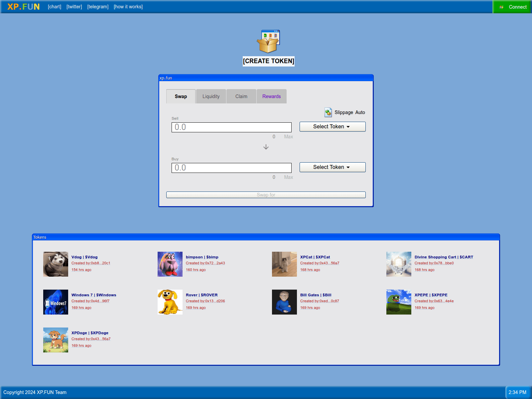Open the [twitter] link
The height and width of the screenshot is (399, 532).
point(74,7)
